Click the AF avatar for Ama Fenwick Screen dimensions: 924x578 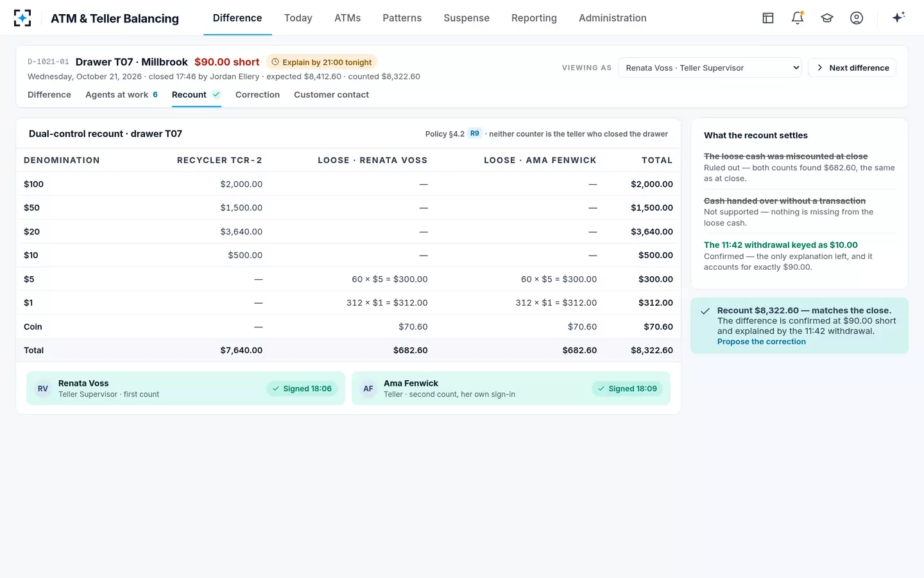coord(368,389)
